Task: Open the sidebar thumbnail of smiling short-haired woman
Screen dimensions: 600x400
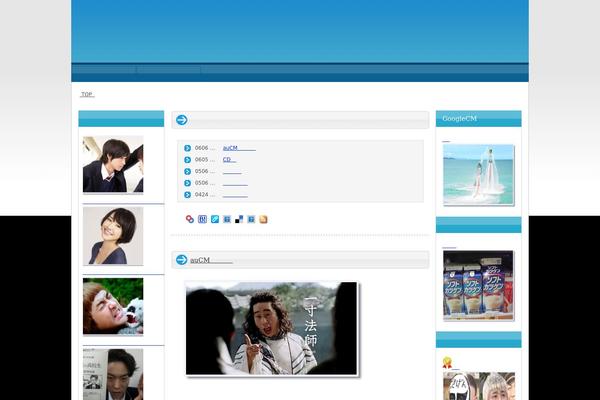Action: [x=113, y=236]
